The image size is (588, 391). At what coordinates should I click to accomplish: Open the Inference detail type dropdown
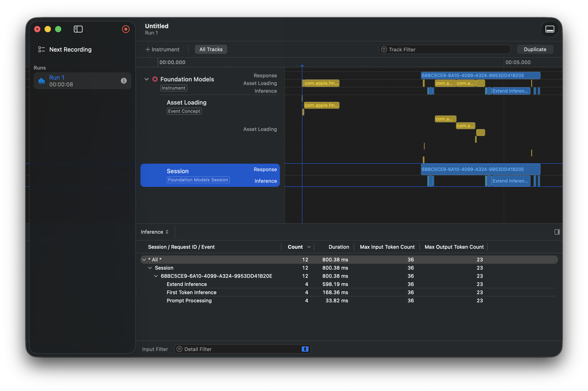tap(154, 232)
